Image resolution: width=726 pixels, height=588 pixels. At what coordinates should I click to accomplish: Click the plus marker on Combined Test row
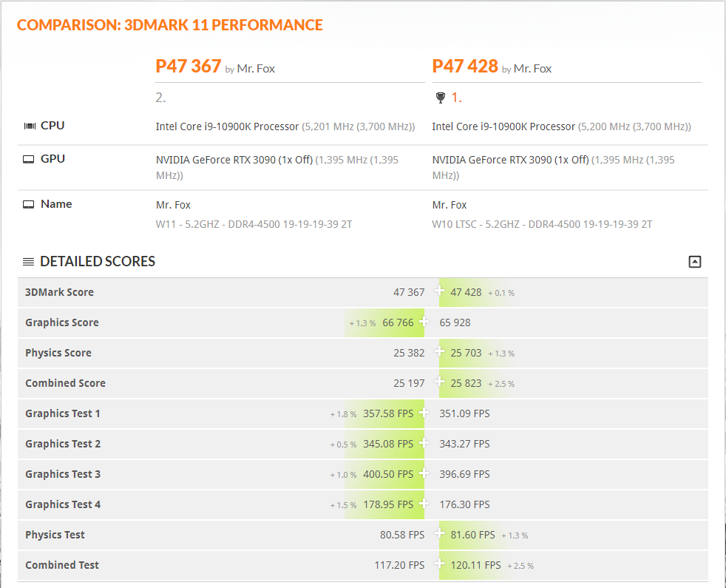[x=439, y=564]
